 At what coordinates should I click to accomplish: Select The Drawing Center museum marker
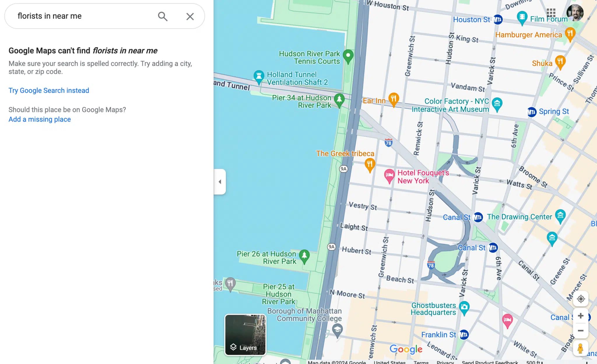[560, 217]
